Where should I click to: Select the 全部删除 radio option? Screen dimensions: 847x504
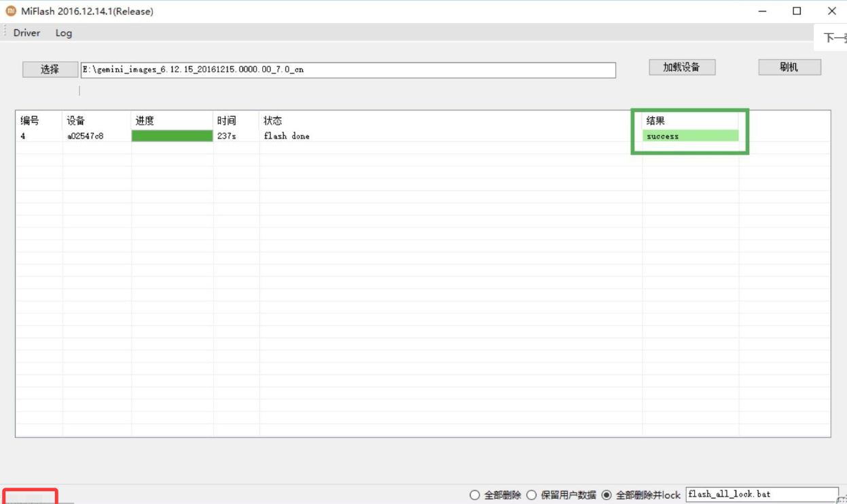point(496,495)
